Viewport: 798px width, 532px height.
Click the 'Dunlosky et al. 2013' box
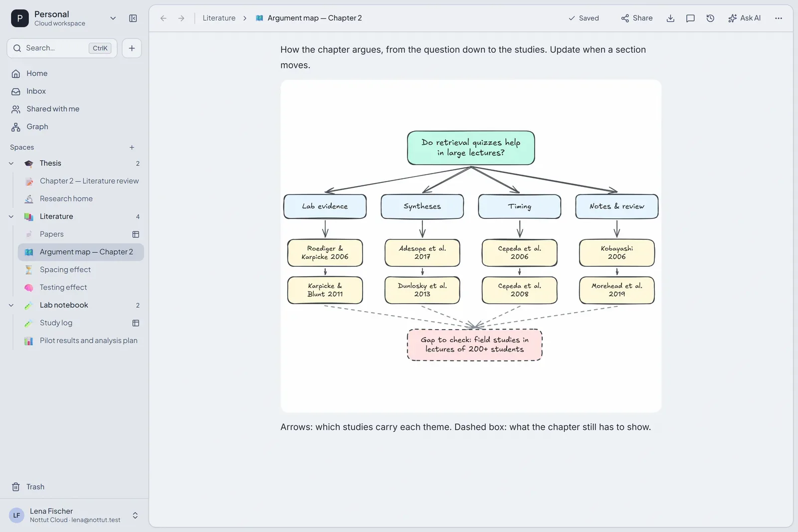coord(422,290)
